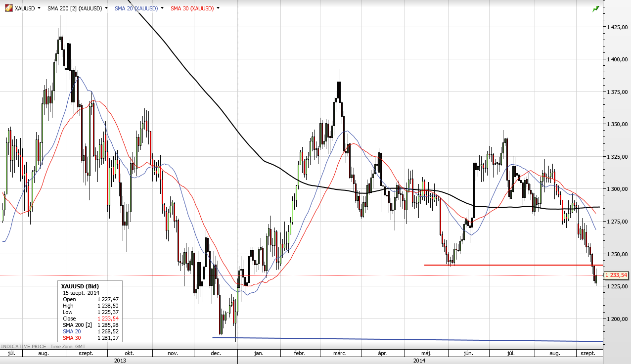This screenshot has width=631, height=364.
Task: Click the gold bar XAUUSD instrument icon
Action: [9, 8]
